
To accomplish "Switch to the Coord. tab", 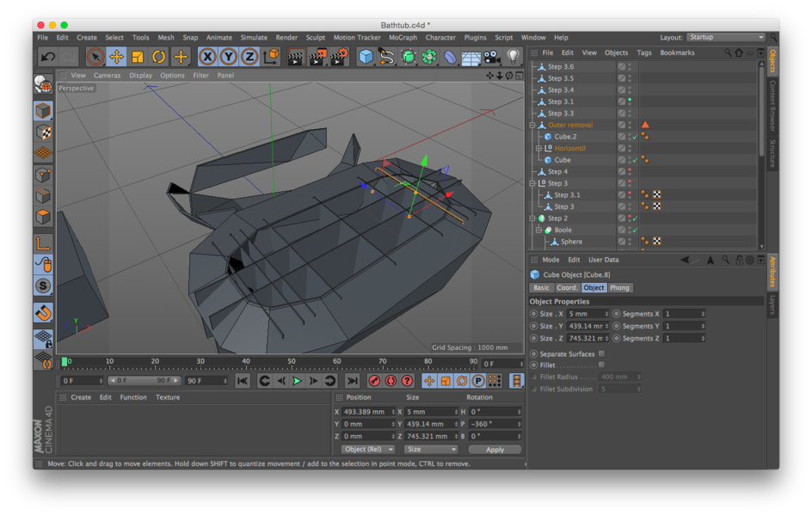I will (567, 288).
